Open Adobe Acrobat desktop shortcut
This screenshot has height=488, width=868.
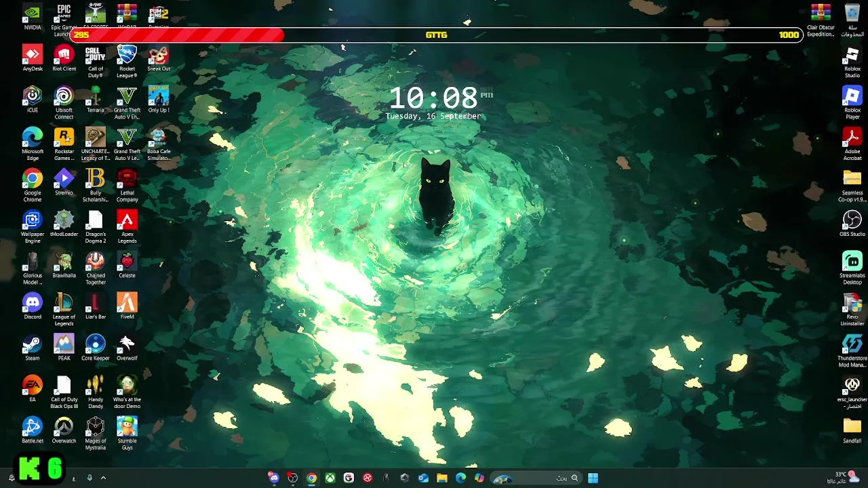pyautogui.click(x=852, y=144)
